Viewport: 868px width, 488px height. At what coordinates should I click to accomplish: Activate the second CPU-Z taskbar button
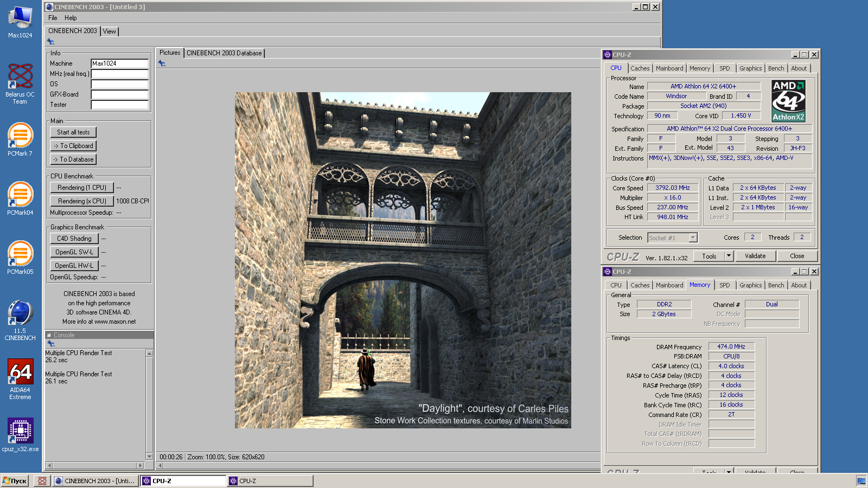point(270,481)
